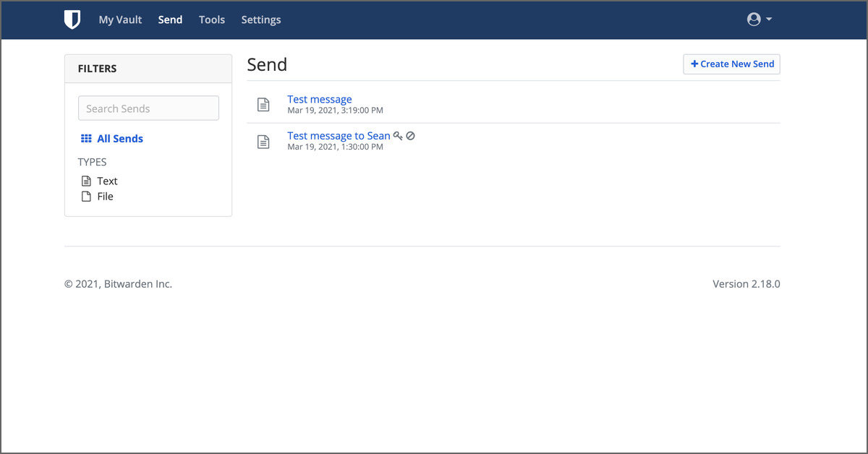Click the profile avatar icon

753,20
